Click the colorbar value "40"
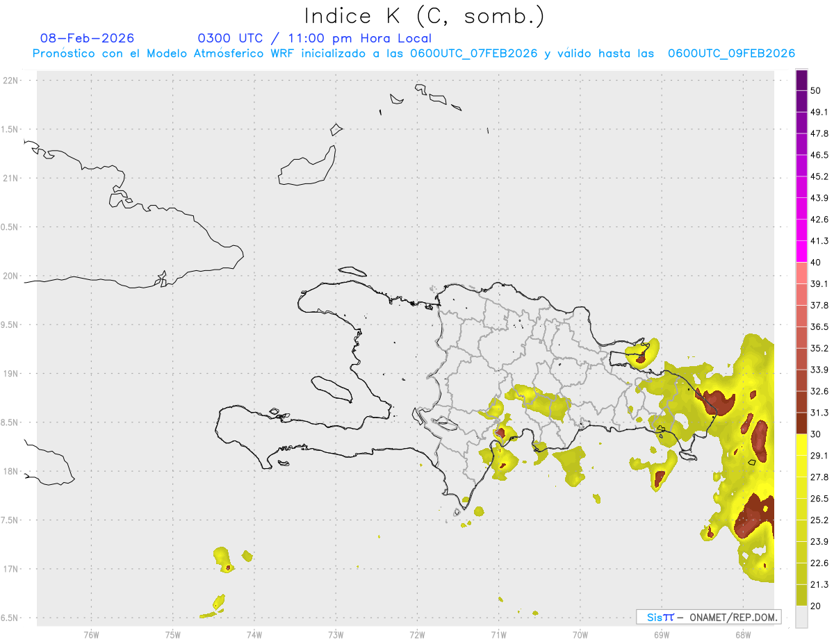Screen dimensions: 834x644 click(x=816, y=263)
